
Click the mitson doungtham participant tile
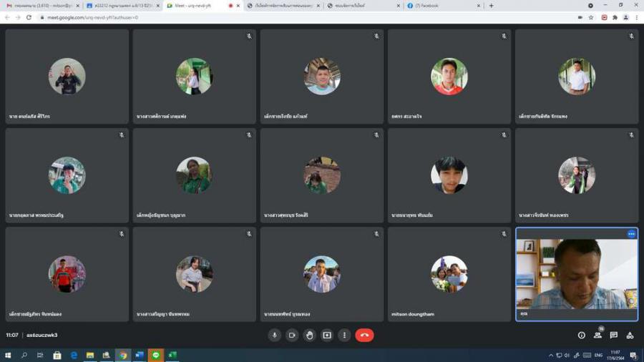pyautogui.click(x=449, y=275)
